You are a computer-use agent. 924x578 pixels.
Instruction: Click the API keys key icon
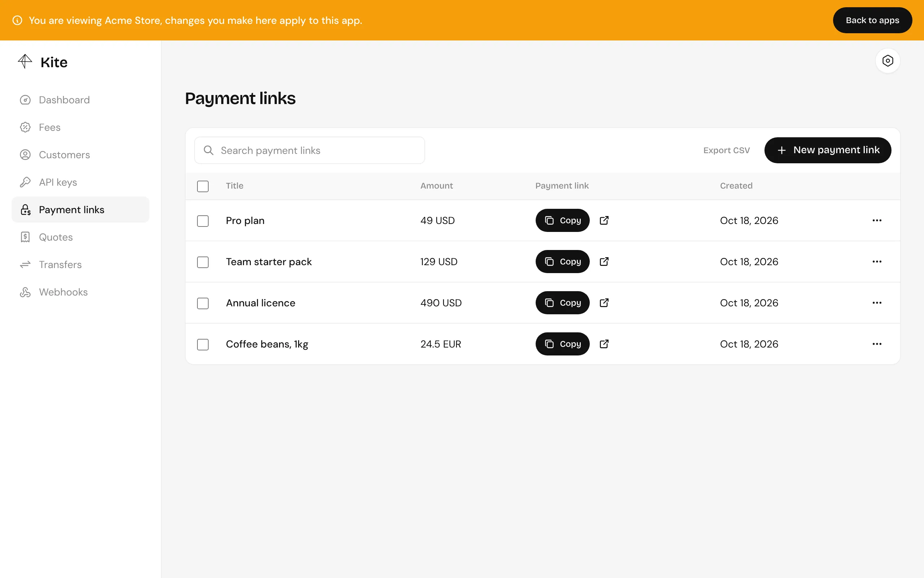(25, 182)
